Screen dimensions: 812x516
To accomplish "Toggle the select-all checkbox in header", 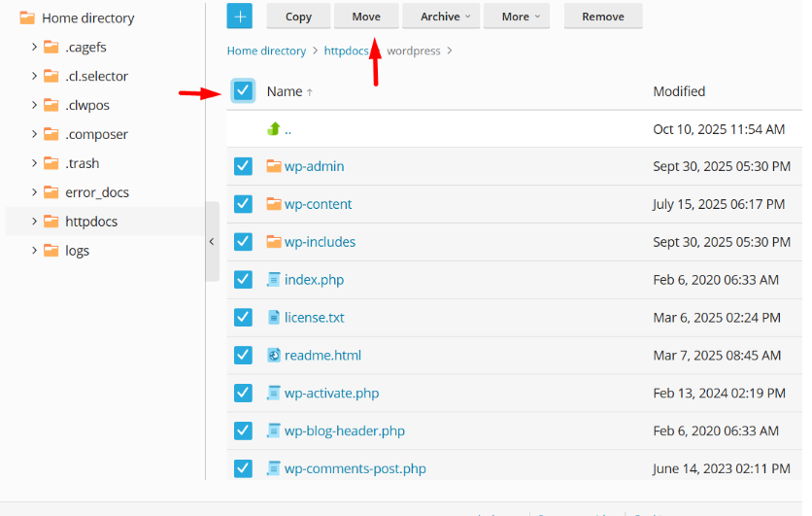I will pos(243,91).
